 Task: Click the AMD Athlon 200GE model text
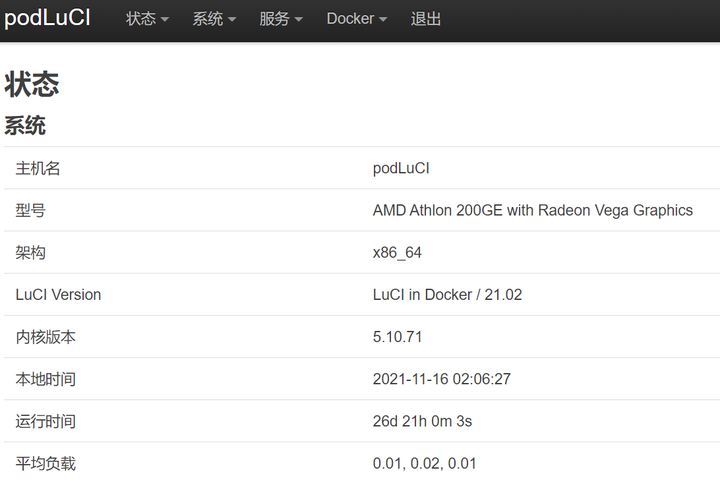click(x=532, y=210)
